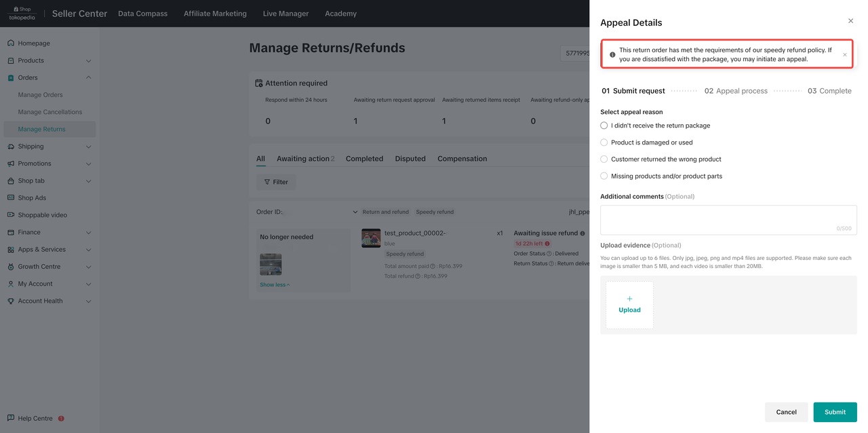Screen dimensions: 868x433
Task: Click the Promotions megaphone icon
Action: 11,164
